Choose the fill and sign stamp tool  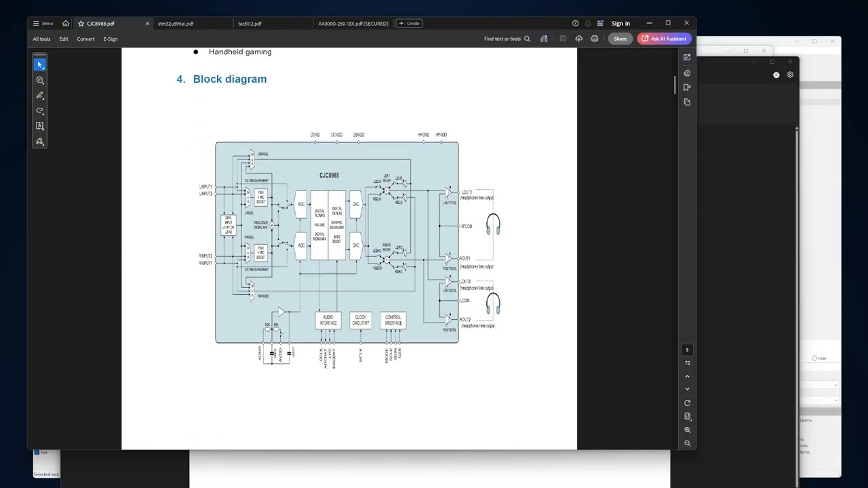pyautogui.click(x=39, y=142)
